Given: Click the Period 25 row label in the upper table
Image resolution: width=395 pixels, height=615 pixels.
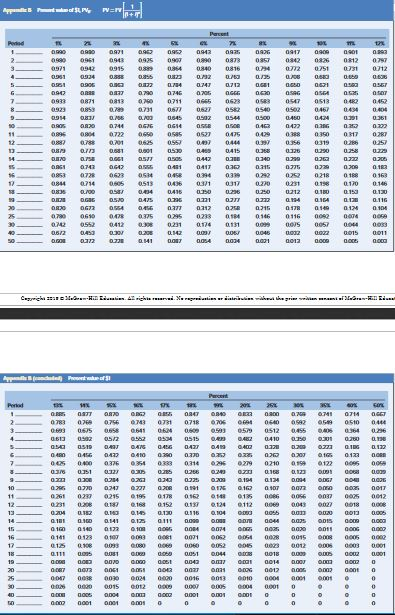Looking at the screenshot, I should (x=11, y=217).
